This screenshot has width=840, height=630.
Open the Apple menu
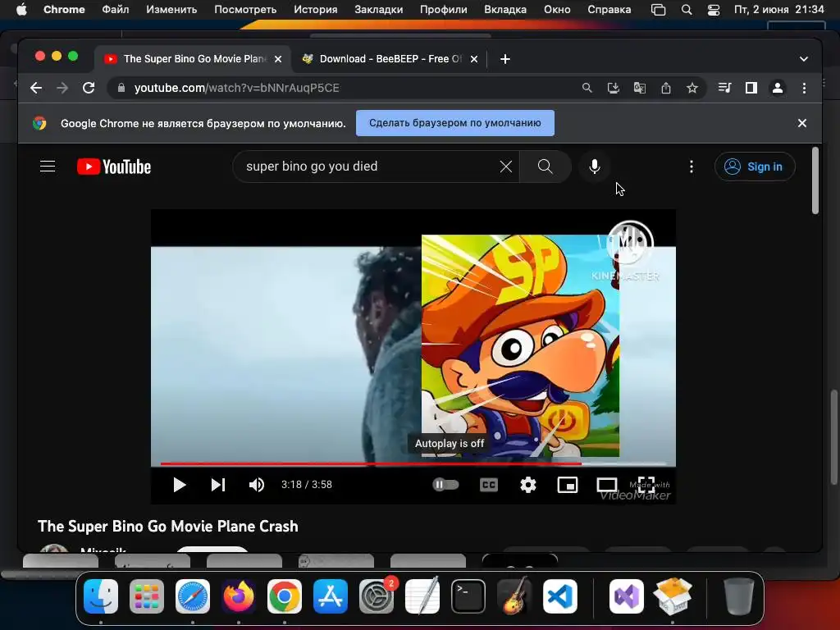pyautogui.click(x=21, y=10)
